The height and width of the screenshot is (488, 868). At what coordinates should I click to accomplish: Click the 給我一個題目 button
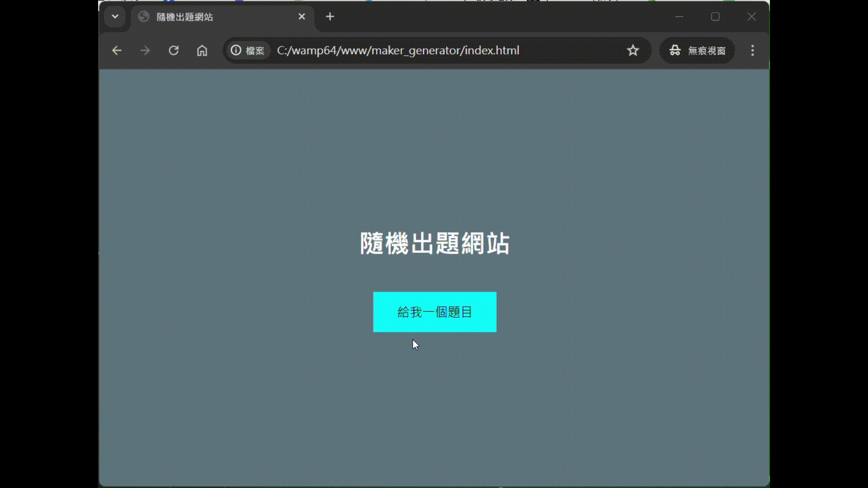[434, 312]
